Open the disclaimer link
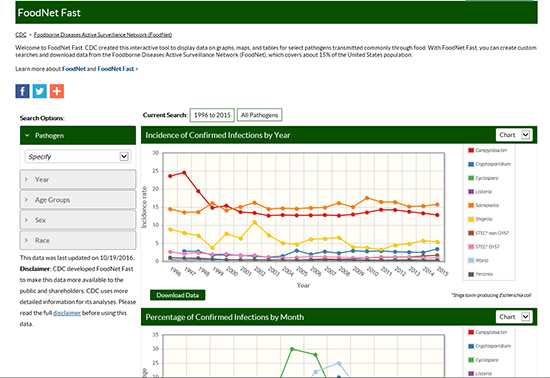 click(x=67, y=313)
